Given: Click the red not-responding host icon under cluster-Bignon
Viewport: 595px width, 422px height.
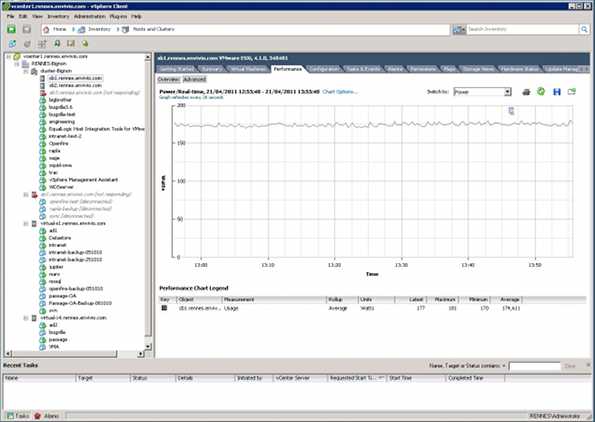Looking at the screenshot, I should point(42,93).
